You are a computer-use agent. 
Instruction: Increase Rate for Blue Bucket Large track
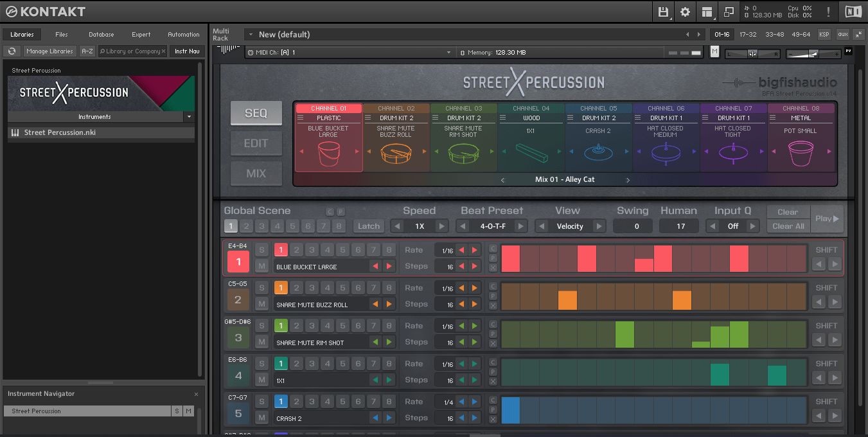475,250
